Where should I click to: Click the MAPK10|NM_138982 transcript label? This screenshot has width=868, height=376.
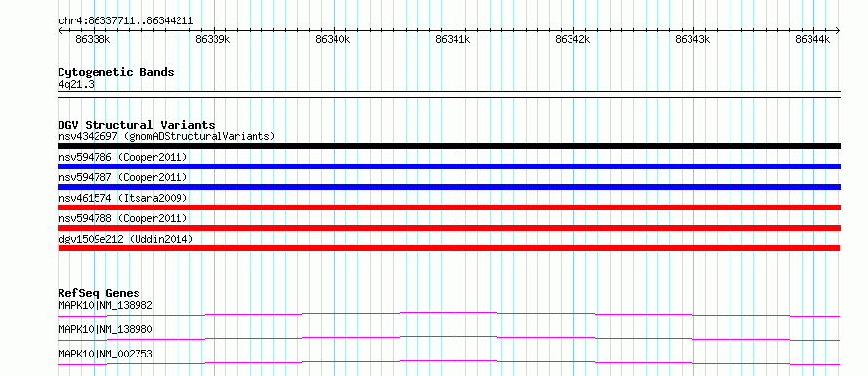tap(105, 305)
